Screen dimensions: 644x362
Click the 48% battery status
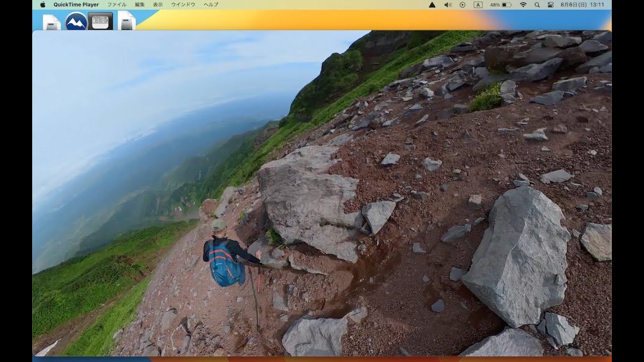501,5
